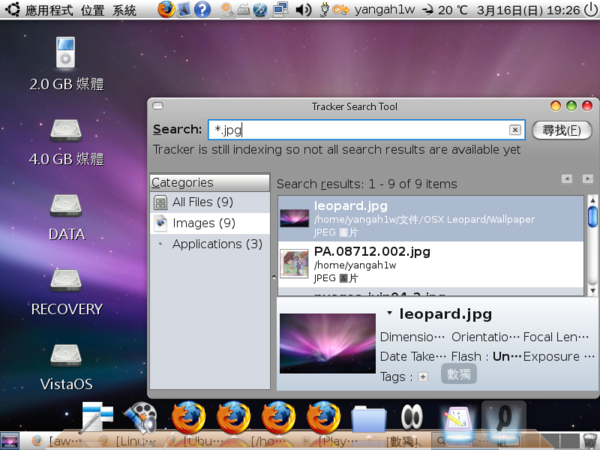
Task: Launch the text editor dock icon
Action: pyautogui.click(x=98, y=416)
